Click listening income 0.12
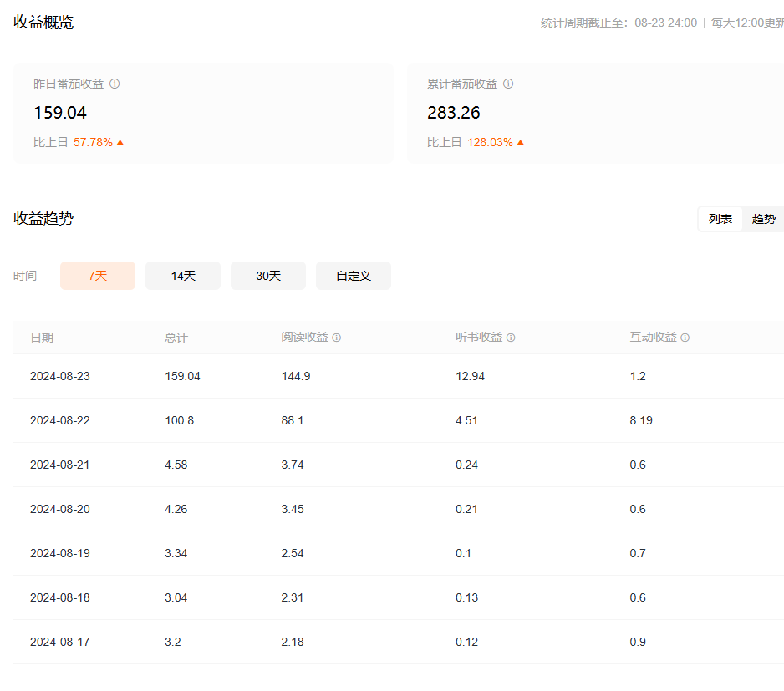This screenshot has height=691, width=784. coord(466,642)
